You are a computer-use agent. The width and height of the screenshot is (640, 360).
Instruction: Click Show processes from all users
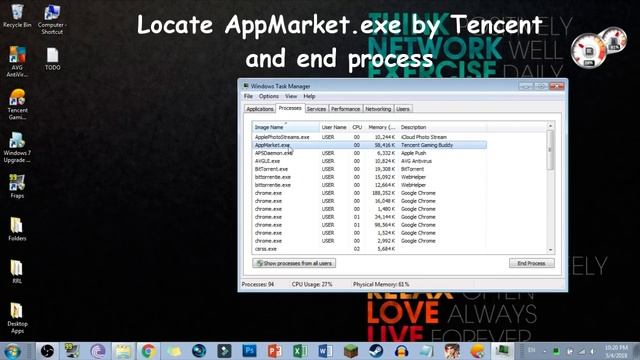pyautogui.click(x=294, y=263)
